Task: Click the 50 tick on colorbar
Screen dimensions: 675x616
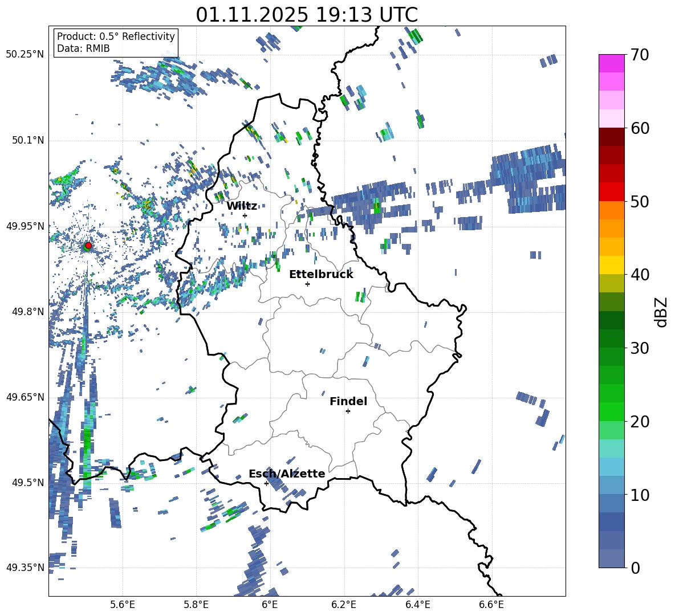Action: [640, 201]
